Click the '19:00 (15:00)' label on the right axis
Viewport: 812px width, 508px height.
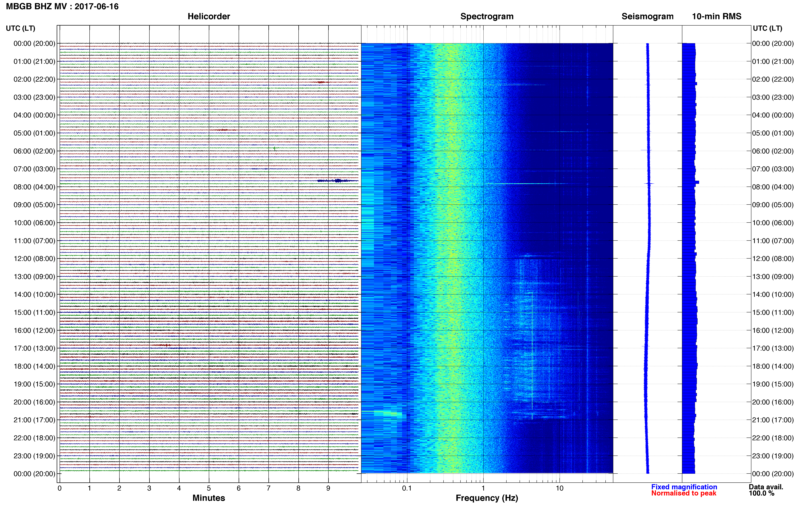(773, 384)
